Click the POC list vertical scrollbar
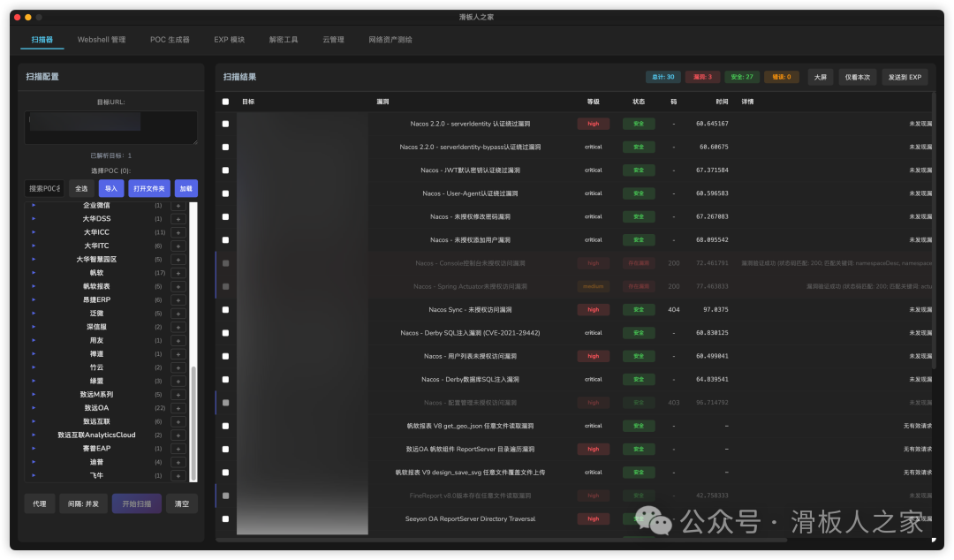This screenshot has height=560, width=954. [x=194, y=424]
